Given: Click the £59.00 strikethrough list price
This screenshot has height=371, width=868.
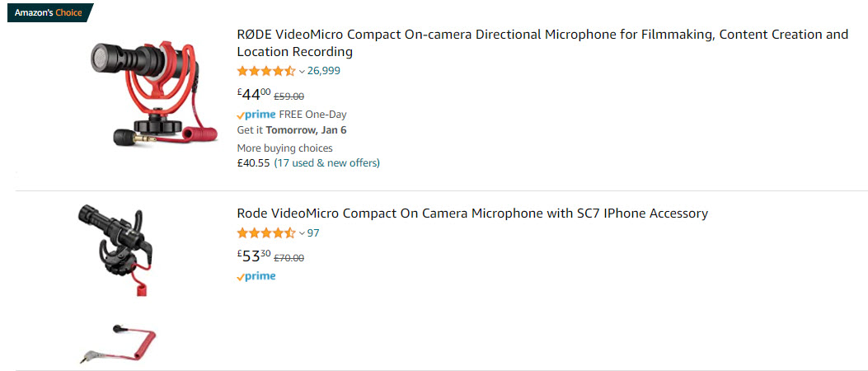Looking at the screenshot, I should pyautogui.click(x=289, y=96).
